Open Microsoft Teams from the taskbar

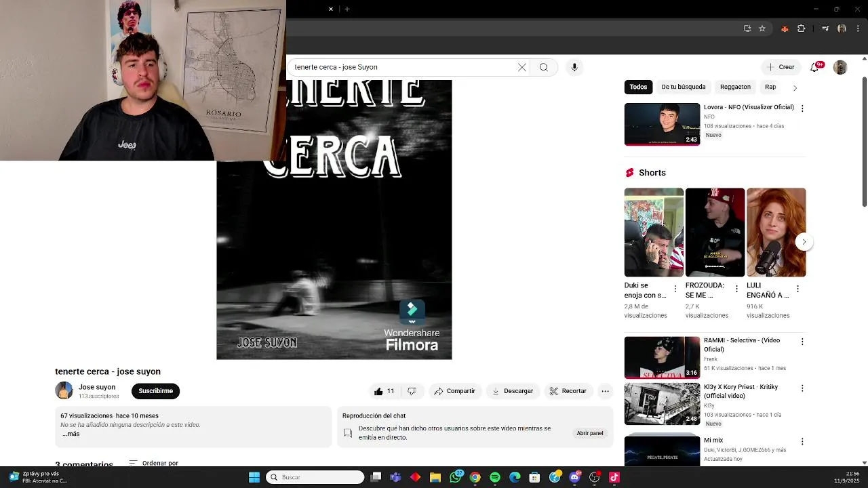point(395,477)
